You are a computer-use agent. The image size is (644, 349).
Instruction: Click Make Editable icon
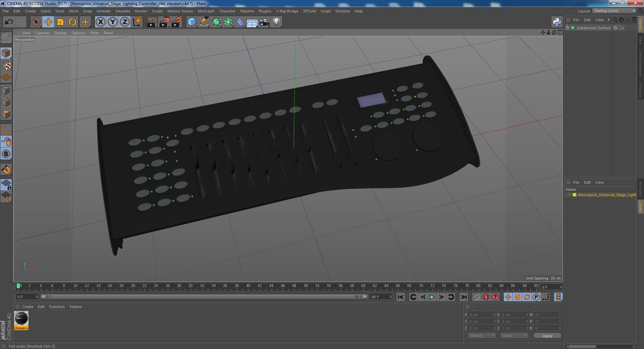click(x=6, y=38)
